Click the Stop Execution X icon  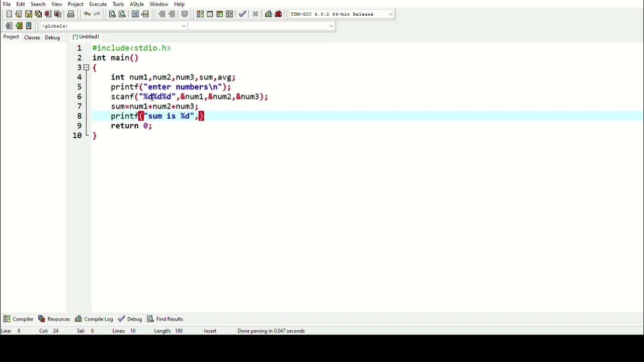click(x=255, y=14)
